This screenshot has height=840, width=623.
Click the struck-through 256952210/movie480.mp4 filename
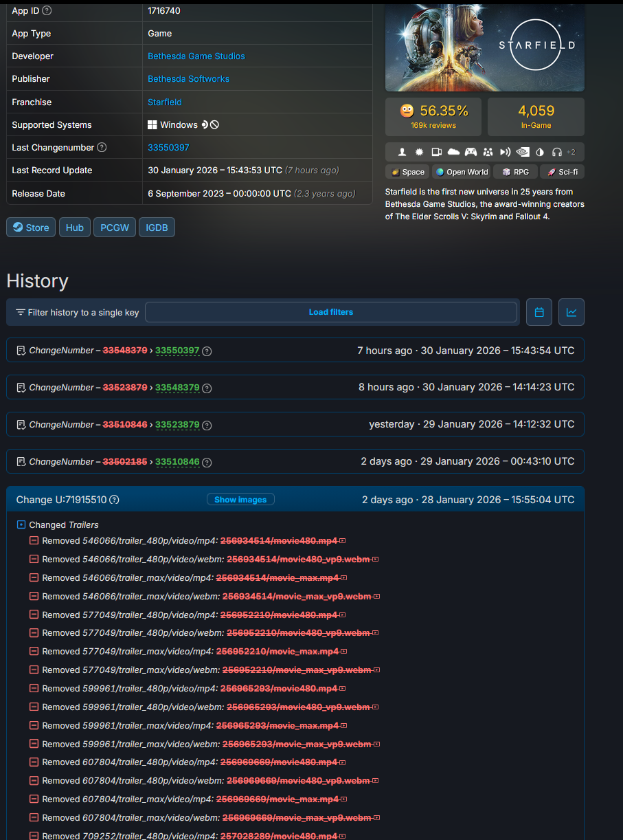click(x=279, y=615)
